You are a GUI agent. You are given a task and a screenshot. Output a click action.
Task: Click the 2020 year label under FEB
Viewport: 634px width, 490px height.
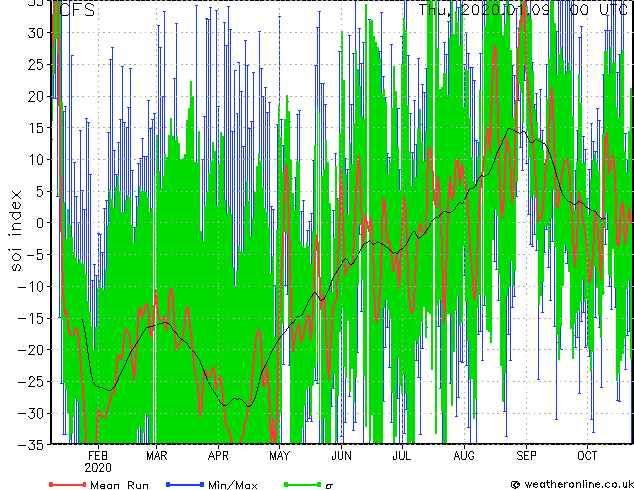tap(98, 468)
